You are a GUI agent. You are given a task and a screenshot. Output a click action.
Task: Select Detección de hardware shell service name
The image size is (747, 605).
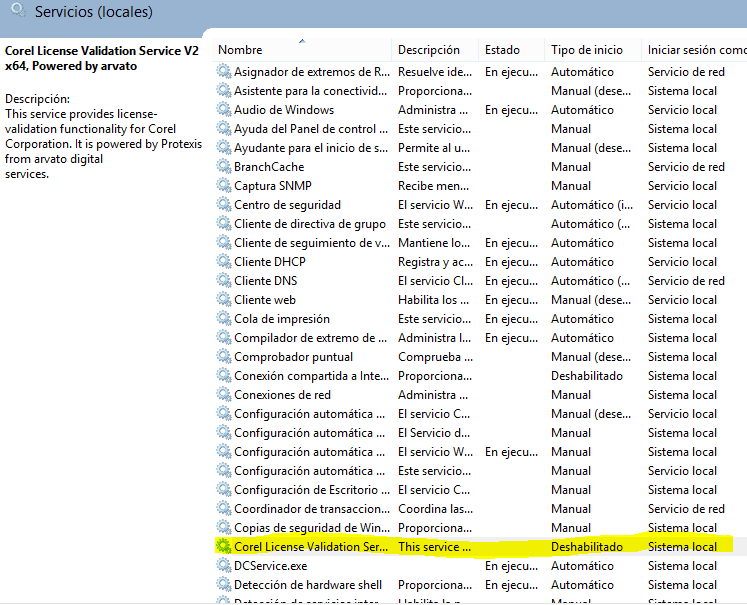point(308,585)
